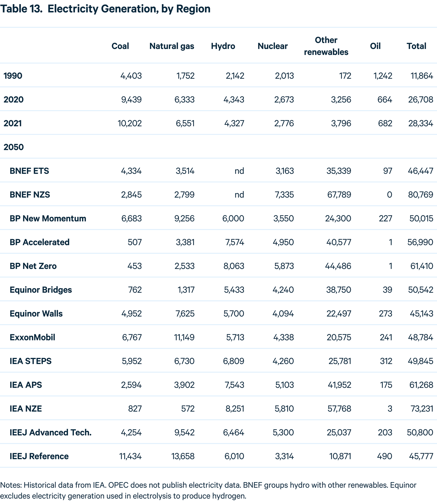This screenshot has width=437, height=504.
Task: Select the Hydro column header
Action: [223, 46]
